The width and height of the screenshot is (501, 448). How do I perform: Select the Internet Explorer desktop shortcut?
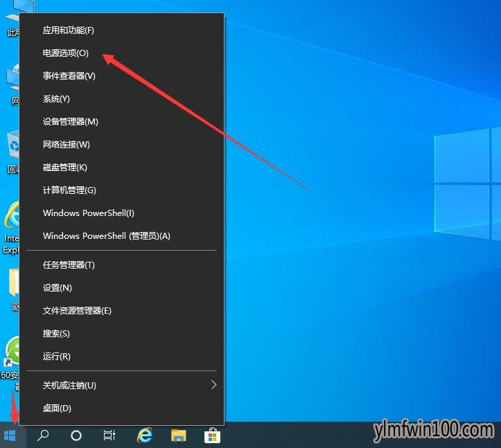point(12,227)
